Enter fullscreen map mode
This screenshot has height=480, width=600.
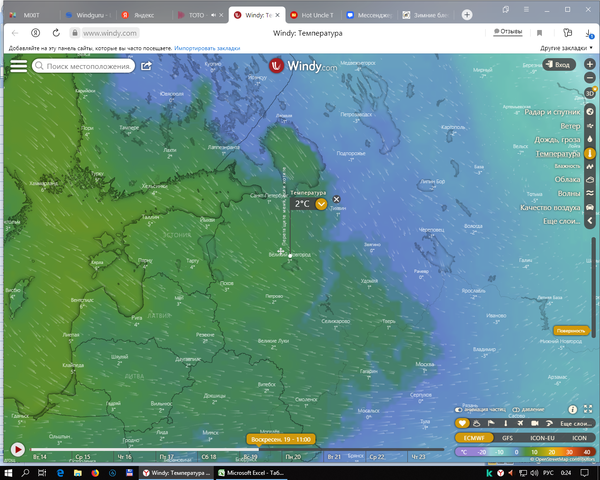tap(587, 410)
